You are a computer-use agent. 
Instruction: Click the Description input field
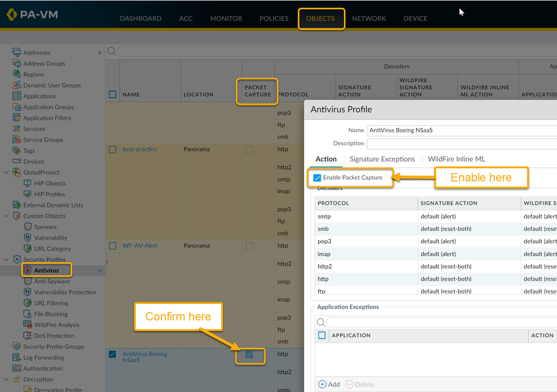(x=461, y=144)
